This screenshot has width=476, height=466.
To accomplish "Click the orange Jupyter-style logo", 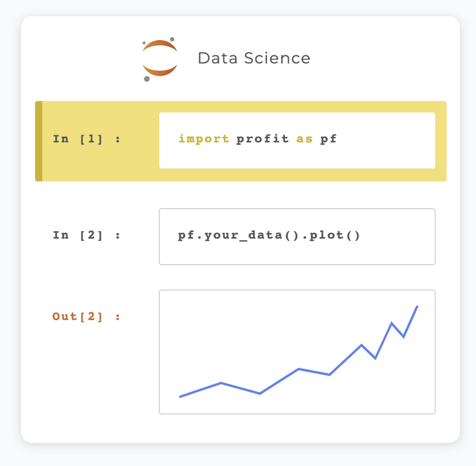I will (x=159, y=59).
